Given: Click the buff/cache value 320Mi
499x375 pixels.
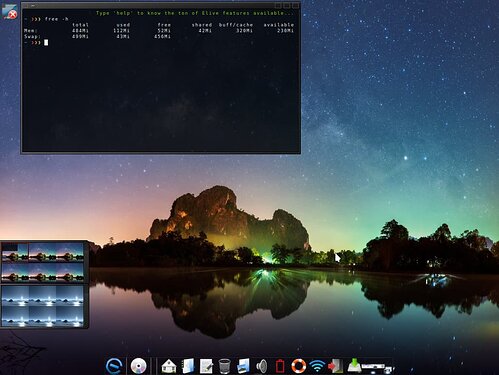Looking at the screenshot, I should click(x=245, y=31).
